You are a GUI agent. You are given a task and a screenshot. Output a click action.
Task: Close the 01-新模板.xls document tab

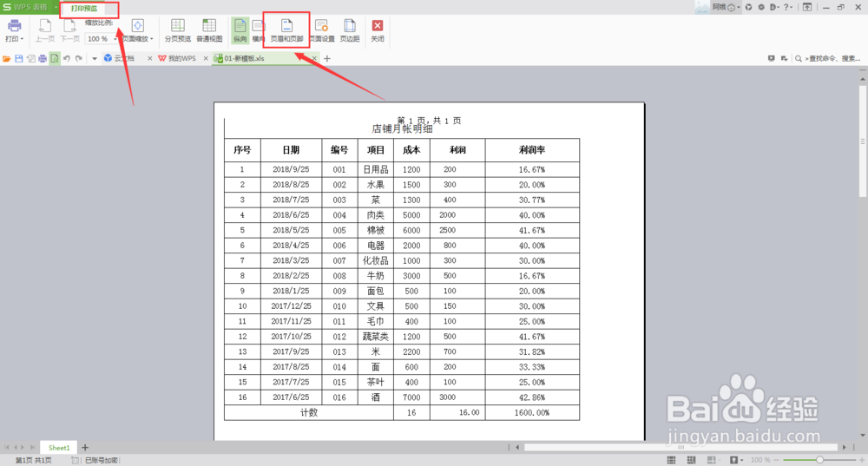[314, 58]
